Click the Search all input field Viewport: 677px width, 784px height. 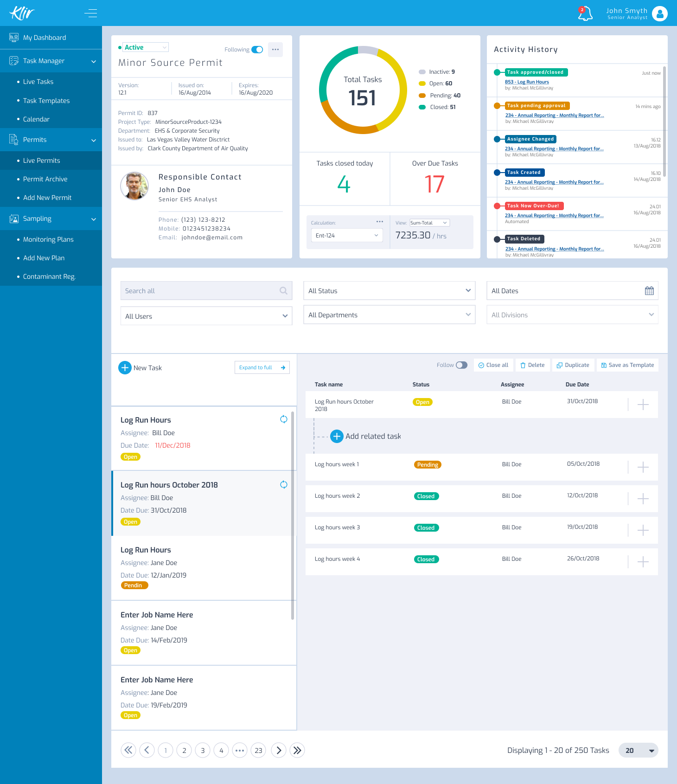click(206, 290)
